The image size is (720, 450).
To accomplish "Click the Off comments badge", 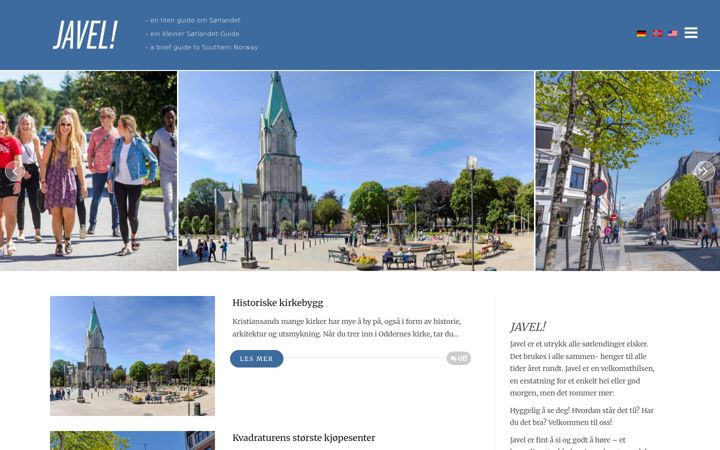I will coord(458,358).
